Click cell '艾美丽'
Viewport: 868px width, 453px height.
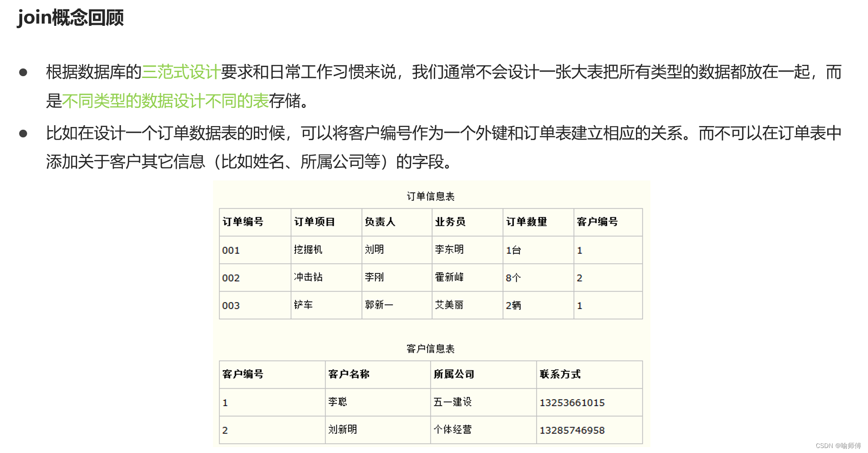[x=467, y=306]
